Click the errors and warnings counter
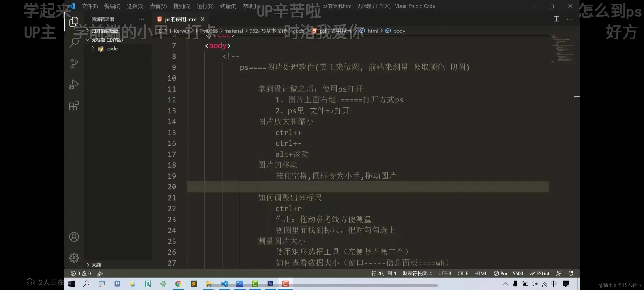644x290 pixels. [80, 273]
